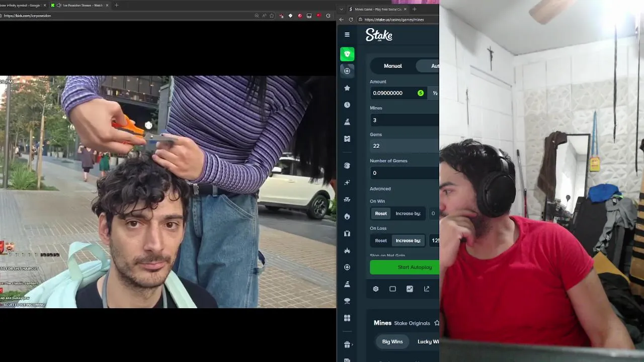Viewport: 644px width, 362px height.
Task: Click the stake.us address bar URL
Action: coord(394,20)
